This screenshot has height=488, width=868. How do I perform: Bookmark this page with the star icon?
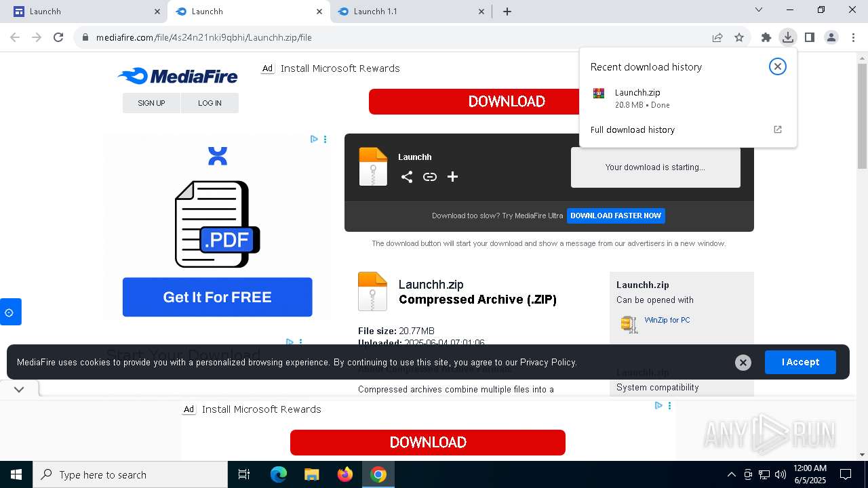click(739, 37)
